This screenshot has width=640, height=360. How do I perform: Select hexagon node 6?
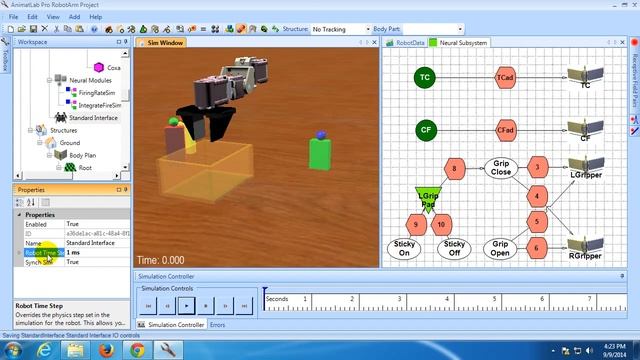[536, 248]
